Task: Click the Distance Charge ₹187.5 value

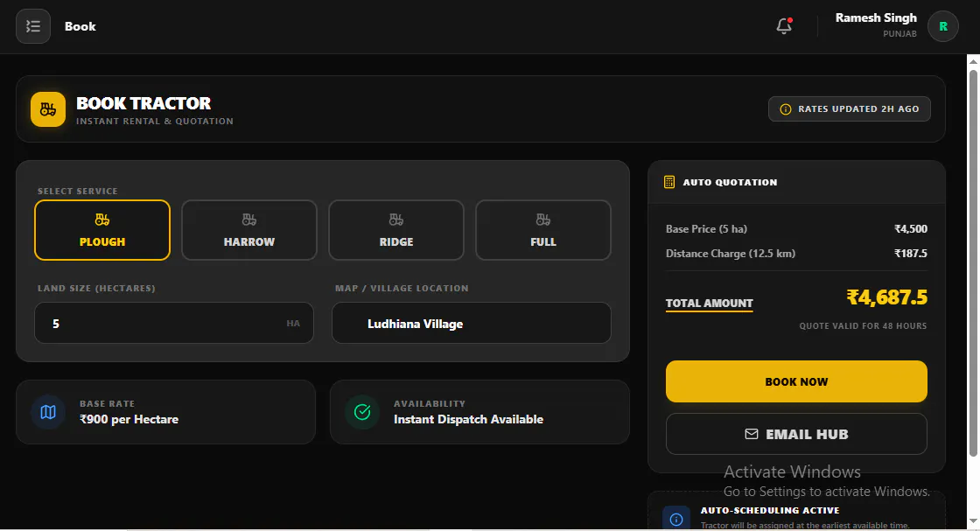Action: 911,253
